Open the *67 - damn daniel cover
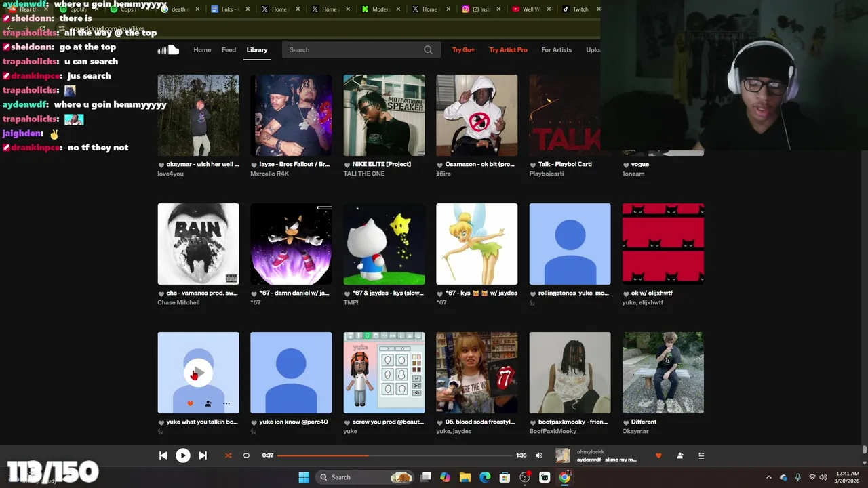868x488 pixels. [291, 244]
